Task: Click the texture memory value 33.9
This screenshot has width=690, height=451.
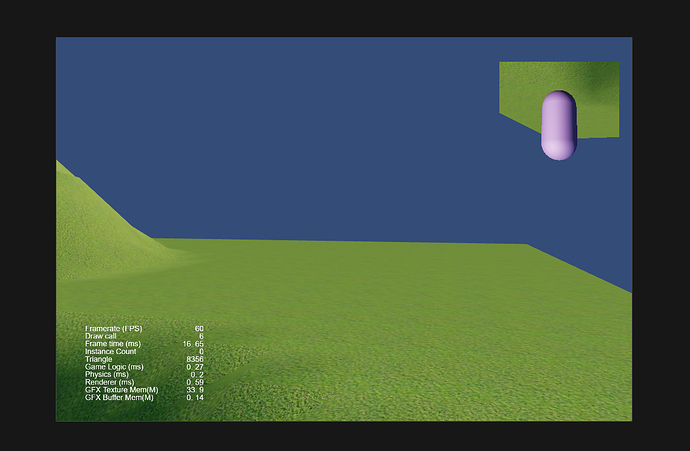Action: click(x=195, y=390)
